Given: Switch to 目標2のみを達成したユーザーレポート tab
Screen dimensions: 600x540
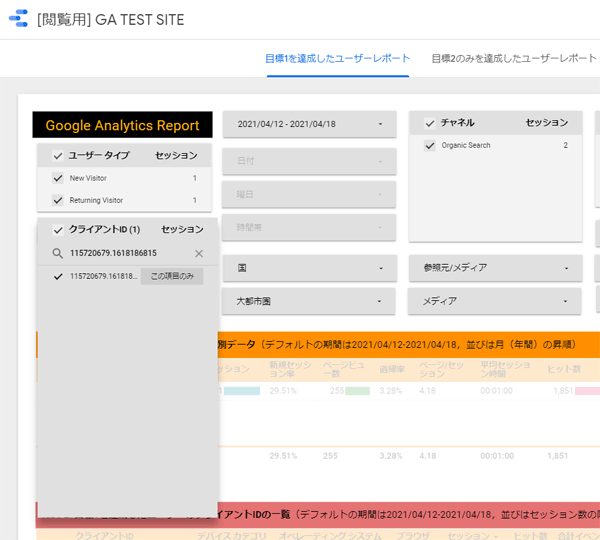Looking at the screenshot, I should point(514,59).
